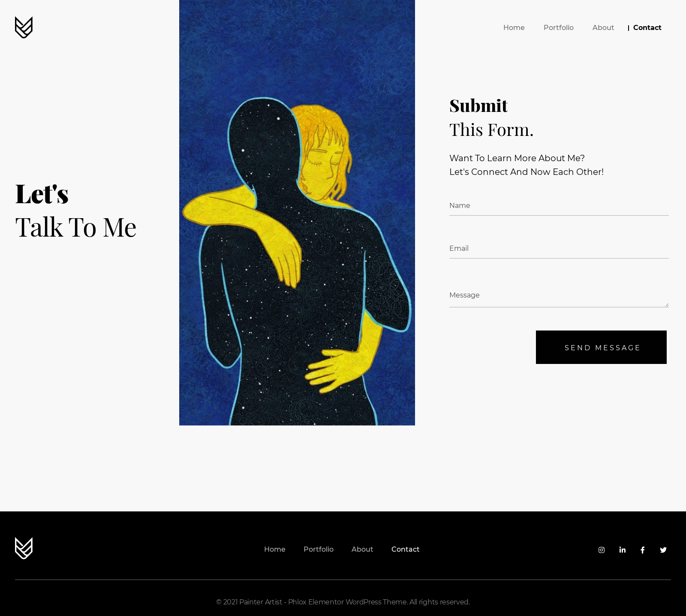Click the Name input field
The height and width of the screenshot is (616, 686).
click(x=559, y=206)
